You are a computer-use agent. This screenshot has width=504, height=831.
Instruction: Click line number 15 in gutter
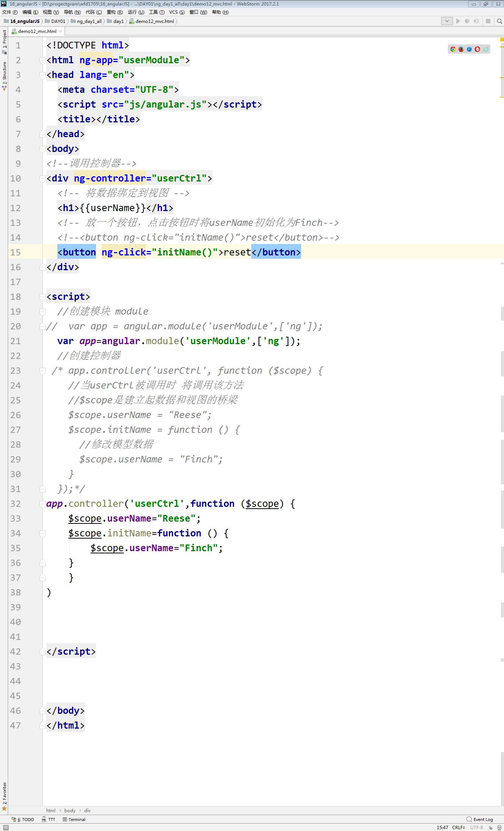(x=16, y=252)
